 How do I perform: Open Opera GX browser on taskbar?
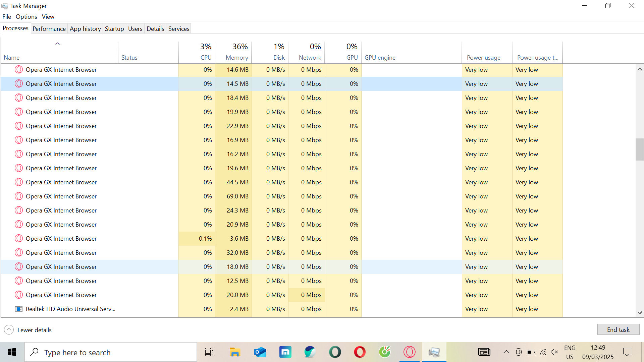(409, 352)
